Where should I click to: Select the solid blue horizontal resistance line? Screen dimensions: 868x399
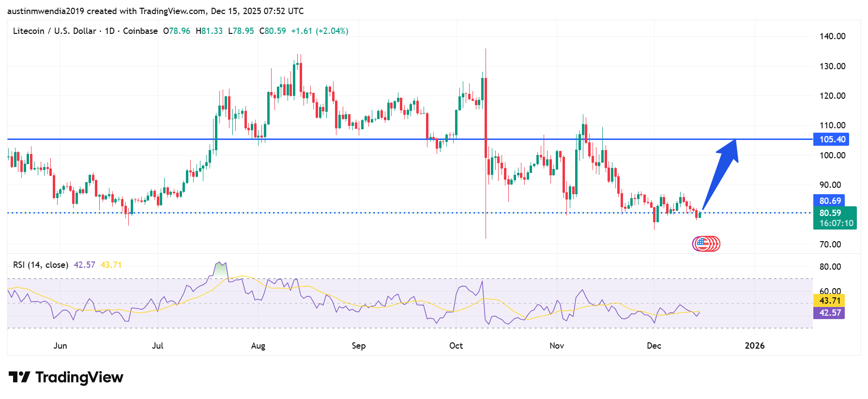[x=339, y=139]
